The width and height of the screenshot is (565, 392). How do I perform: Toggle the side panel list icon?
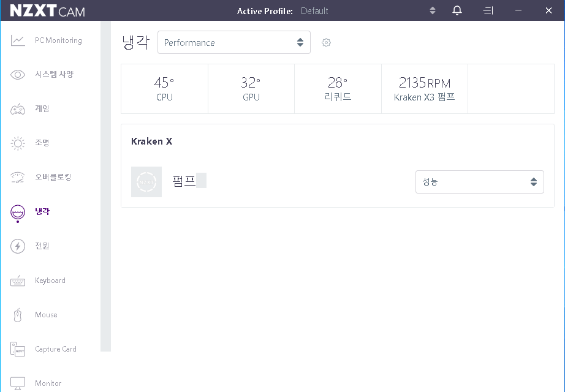point(488,10)
